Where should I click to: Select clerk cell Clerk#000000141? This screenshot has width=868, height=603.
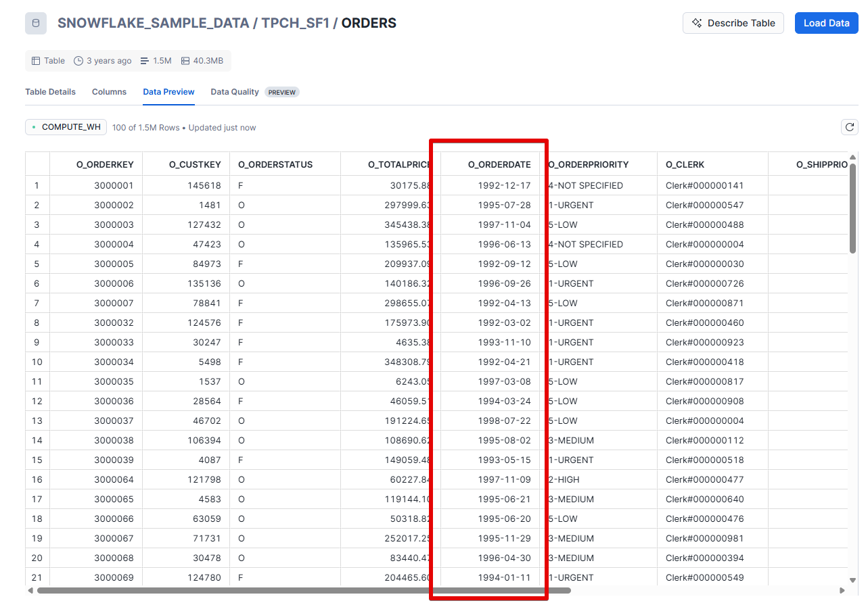712,185
